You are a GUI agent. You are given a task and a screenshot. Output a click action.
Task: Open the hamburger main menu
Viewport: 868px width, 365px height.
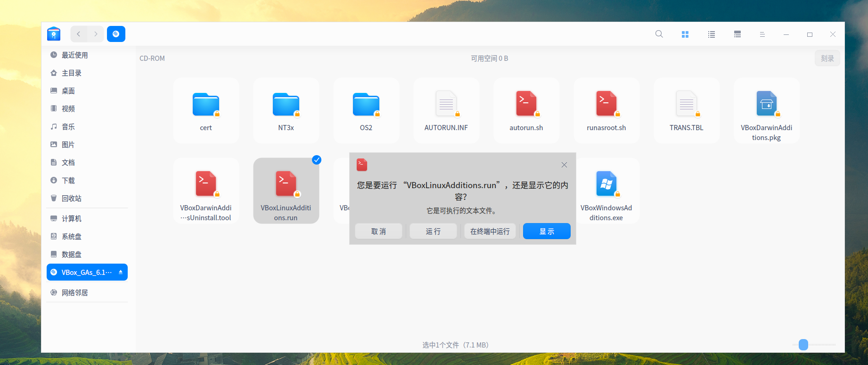[x=762, y=34]
